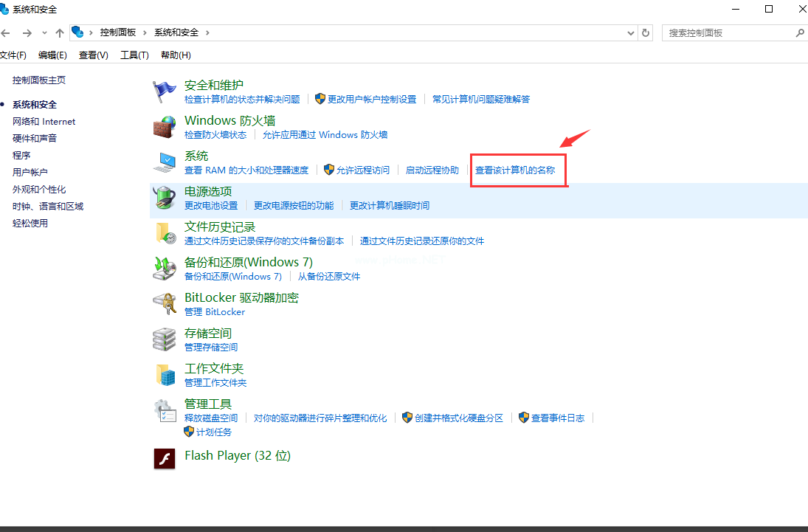This screenshot has width=808, height=532.
Task: Click the 管理工具 icon
Action: pos(164,409)
